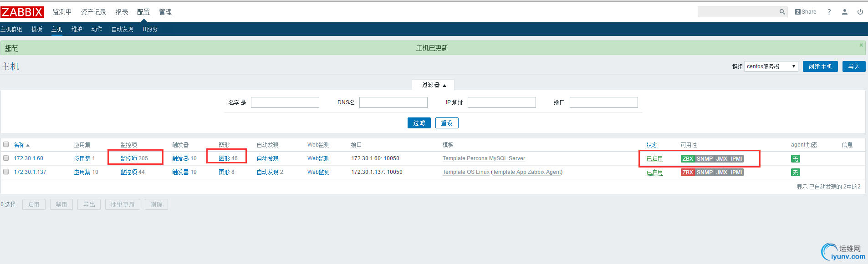Open the Monitoring menu
This screenshot has height=264, width=868.
(62, 12)
